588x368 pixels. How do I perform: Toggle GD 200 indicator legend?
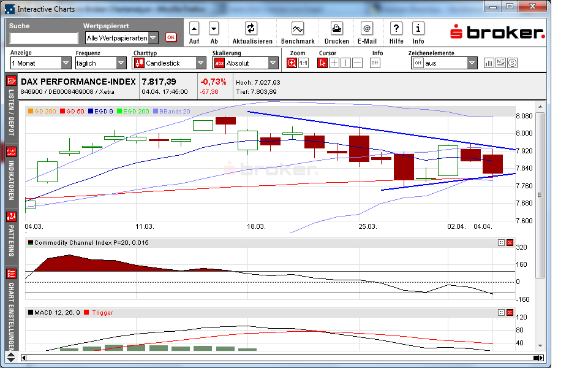[x=42, y=111]
